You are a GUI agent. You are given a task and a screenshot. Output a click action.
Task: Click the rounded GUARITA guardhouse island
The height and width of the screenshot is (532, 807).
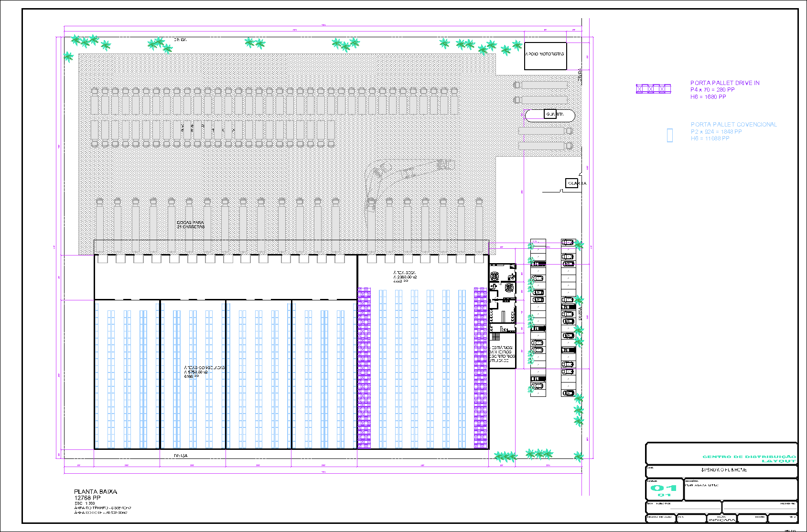[x=550, y=115]
